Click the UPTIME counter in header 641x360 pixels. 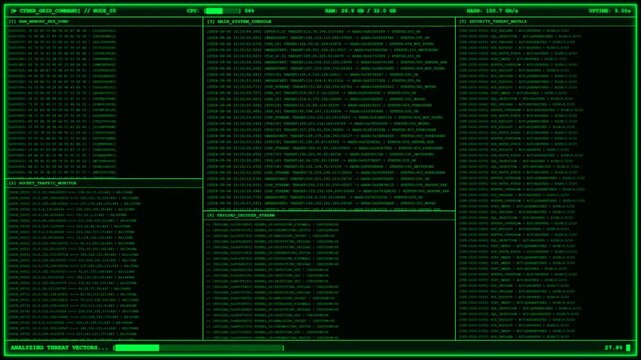(610, 11)
